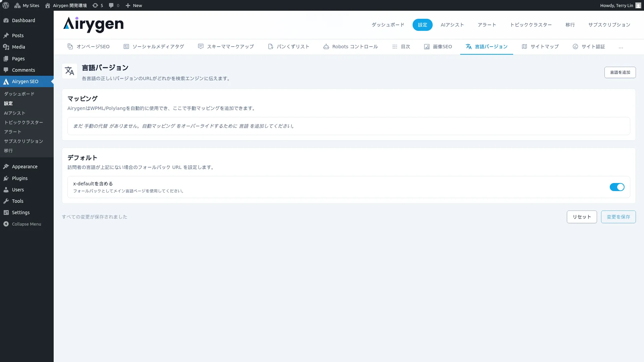Screen dimensions: 644x362
Task: Open the Howdy, Terry Lin account menu
Action: click(621, 5)
